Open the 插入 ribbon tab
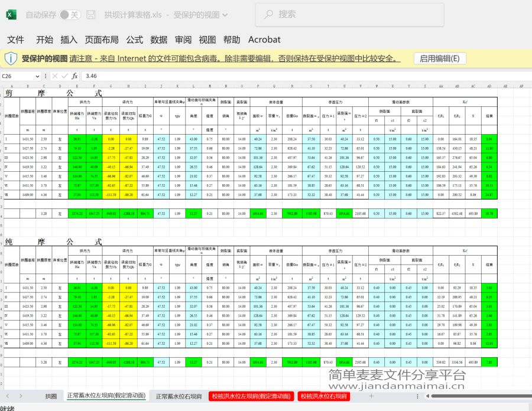This screenshot has width=532, height=411. (x=69, y=40)
